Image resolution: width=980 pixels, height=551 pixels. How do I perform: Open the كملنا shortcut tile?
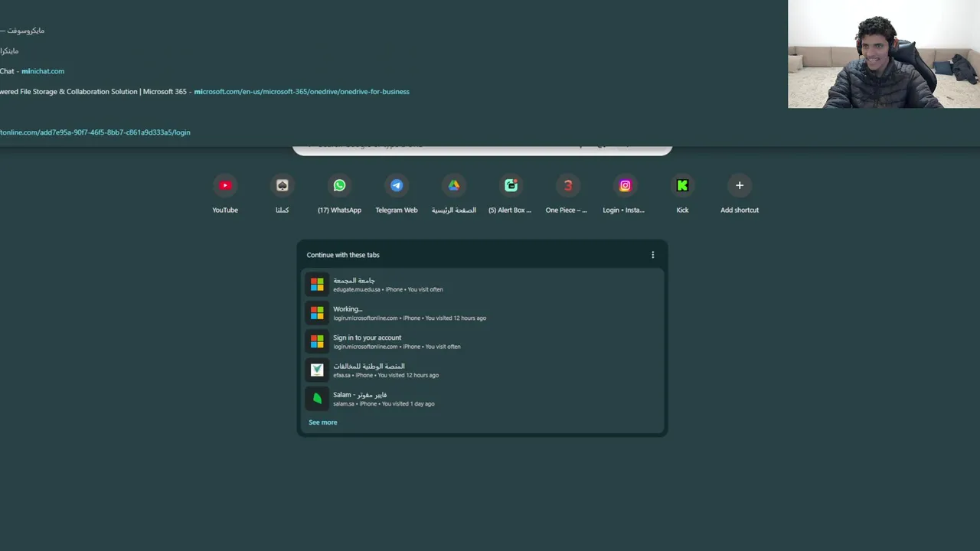pyautogui.click(x=282, y=194)
